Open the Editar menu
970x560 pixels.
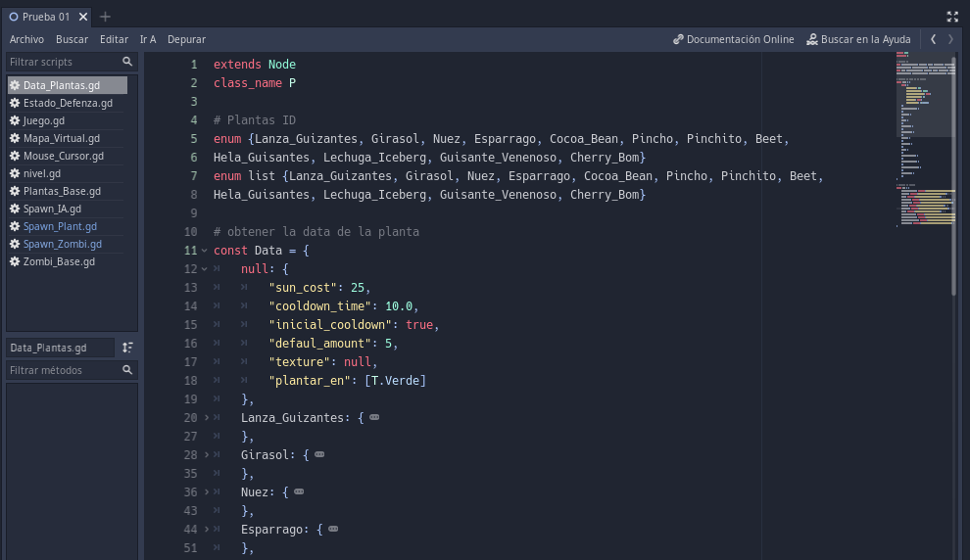(x=114, y=39)
